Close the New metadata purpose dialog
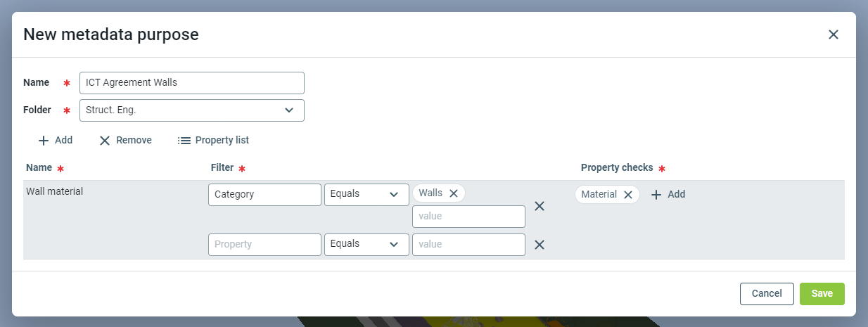868x327 pixels. coord(834,34)
